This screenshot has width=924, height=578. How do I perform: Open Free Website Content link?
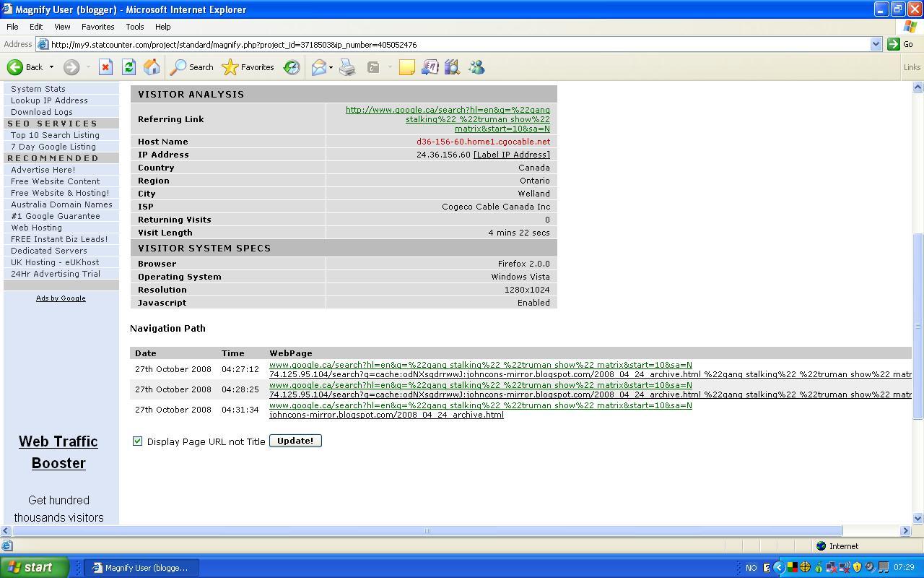click(55, 181)
